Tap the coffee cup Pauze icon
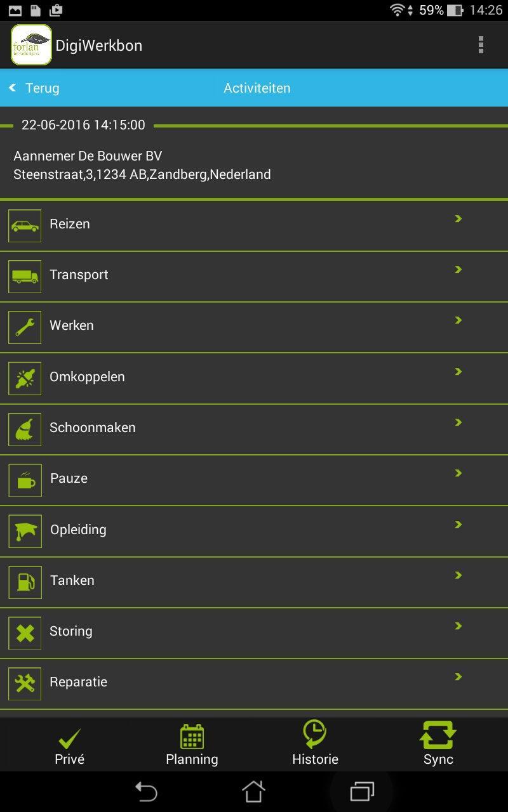 (25, 480)
